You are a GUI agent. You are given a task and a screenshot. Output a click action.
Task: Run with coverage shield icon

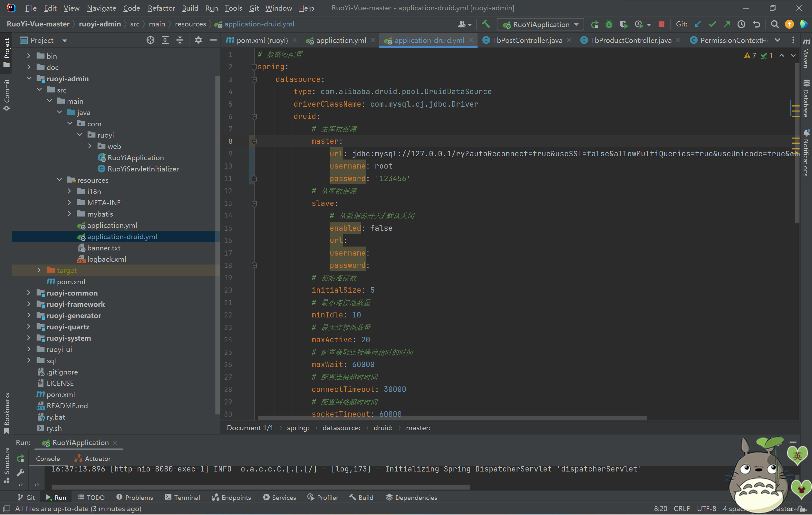(x=623, y=24)
